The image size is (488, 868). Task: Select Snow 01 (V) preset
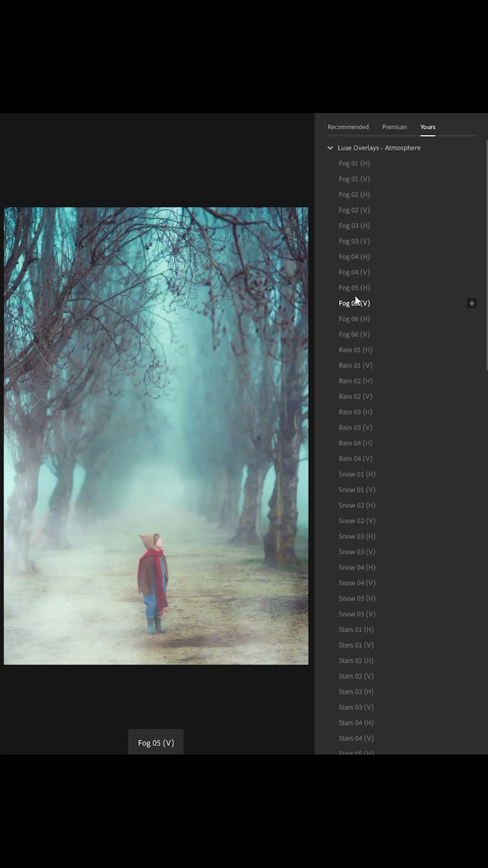point(357,490)
